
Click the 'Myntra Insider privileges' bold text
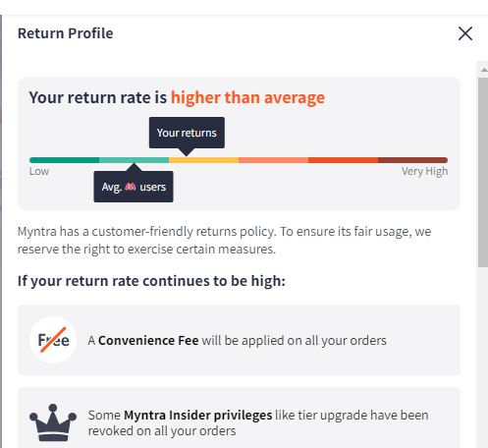point(198,415)
